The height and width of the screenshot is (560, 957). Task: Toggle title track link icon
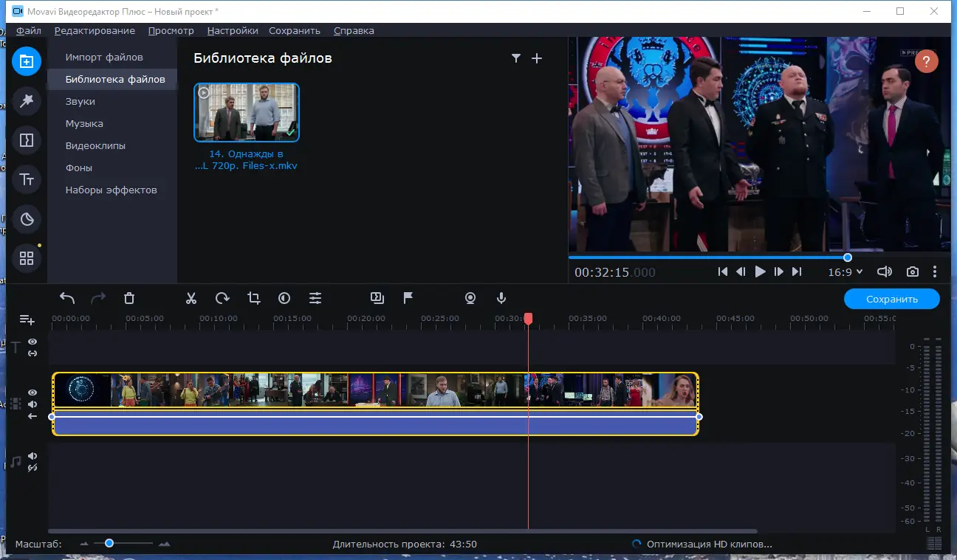pos(32,353)
